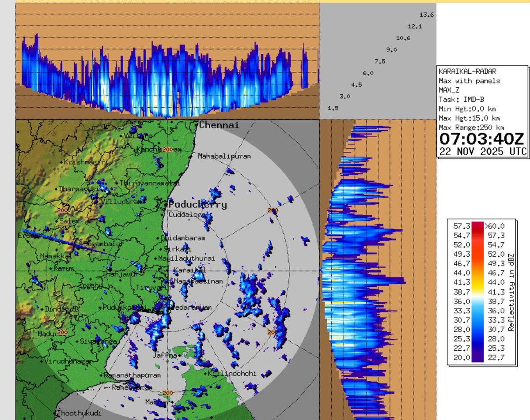Select the Cuddalore town label
This screenshot has height=420, width=530.
tap(187, 215)
